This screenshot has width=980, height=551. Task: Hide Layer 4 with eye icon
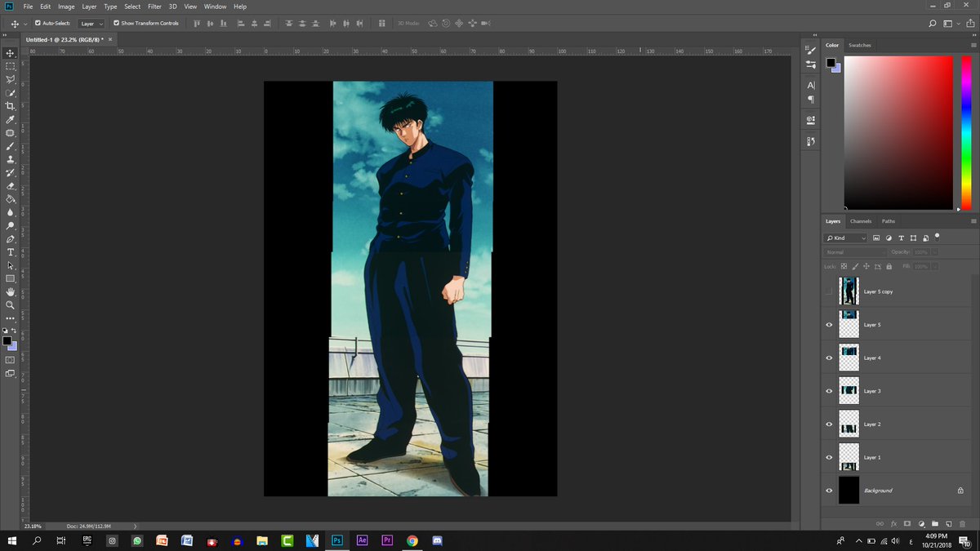pos(829,358)
